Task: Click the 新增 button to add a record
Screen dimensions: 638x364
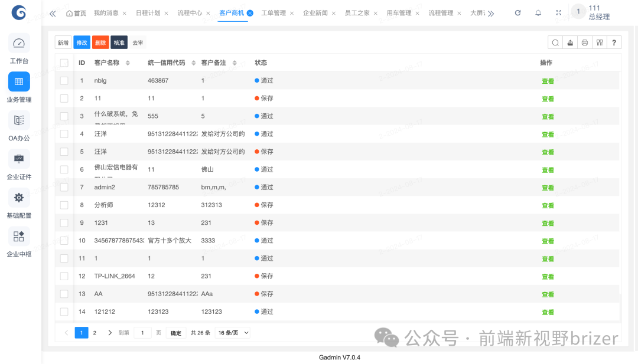Action: coord(63,42)
